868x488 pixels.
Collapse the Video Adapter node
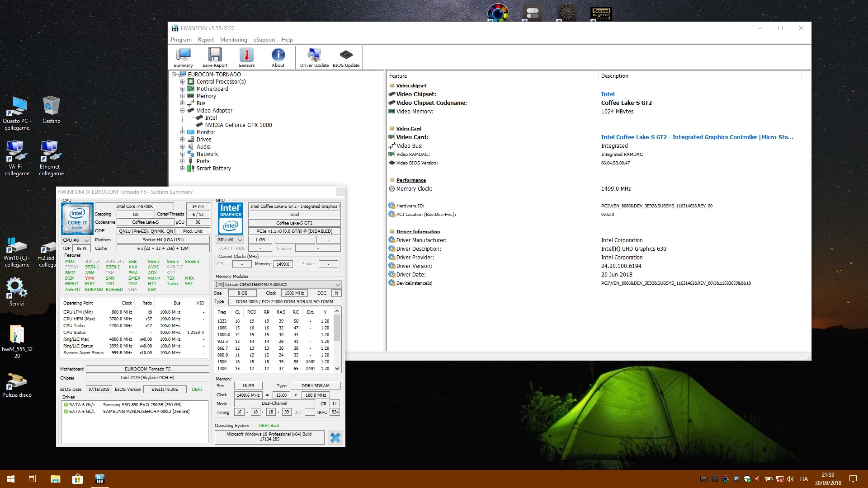[183, 111]
